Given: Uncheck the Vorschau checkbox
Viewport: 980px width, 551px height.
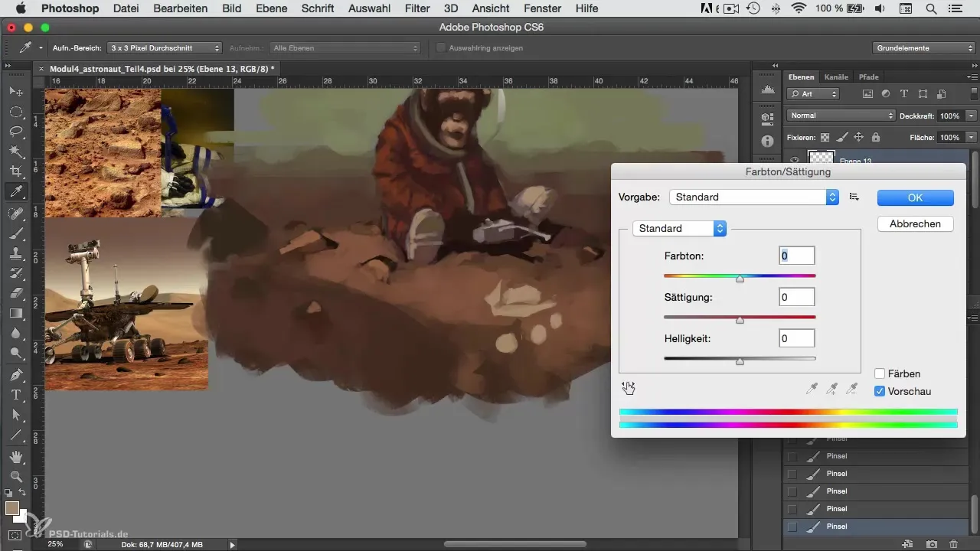Looking at the screenshot, I should coord(880,391).
